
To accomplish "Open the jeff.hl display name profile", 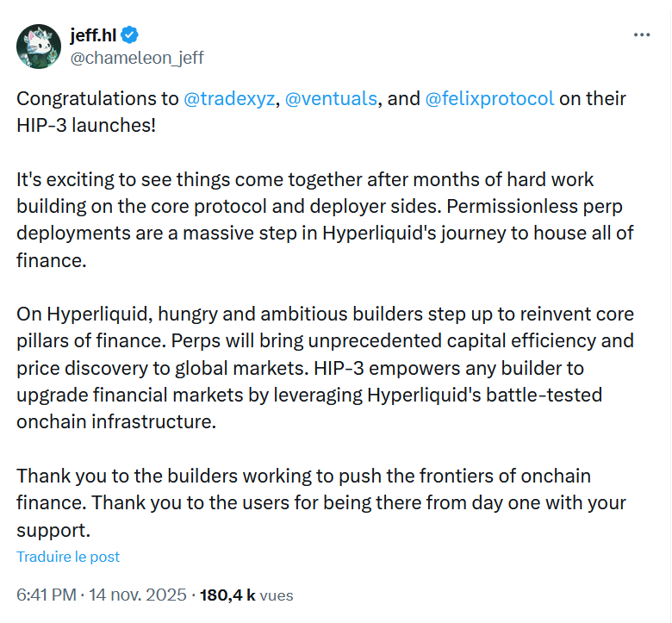I will click(93, 34).
